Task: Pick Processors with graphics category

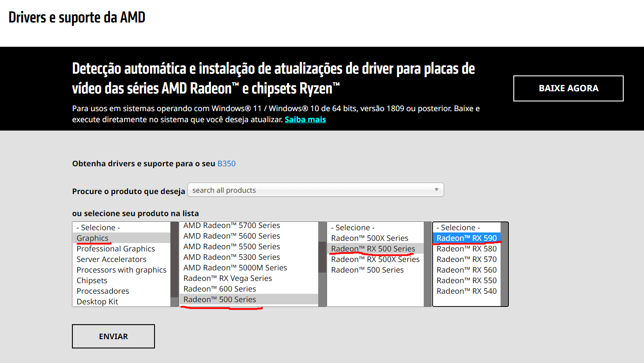Action: click(121, 270)
